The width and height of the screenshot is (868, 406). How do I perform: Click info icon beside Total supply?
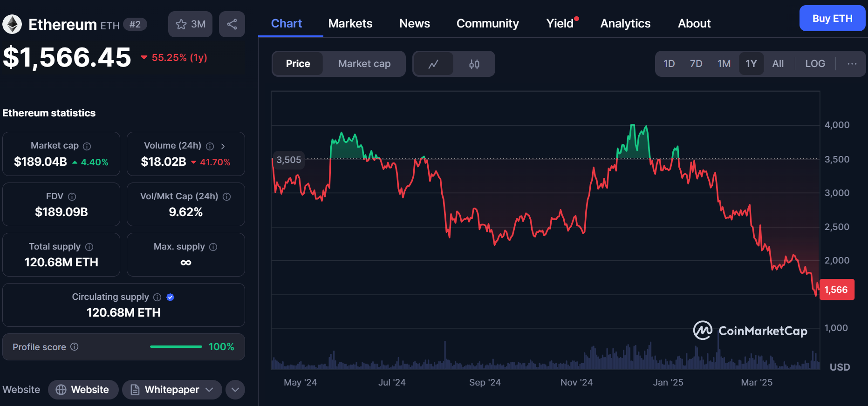point(89,247)
